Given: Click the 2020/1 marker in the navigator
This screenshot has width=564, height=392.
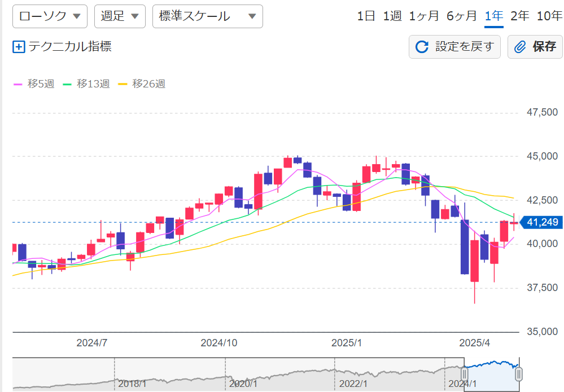Looking at the screenshot, I should [243, 384].
